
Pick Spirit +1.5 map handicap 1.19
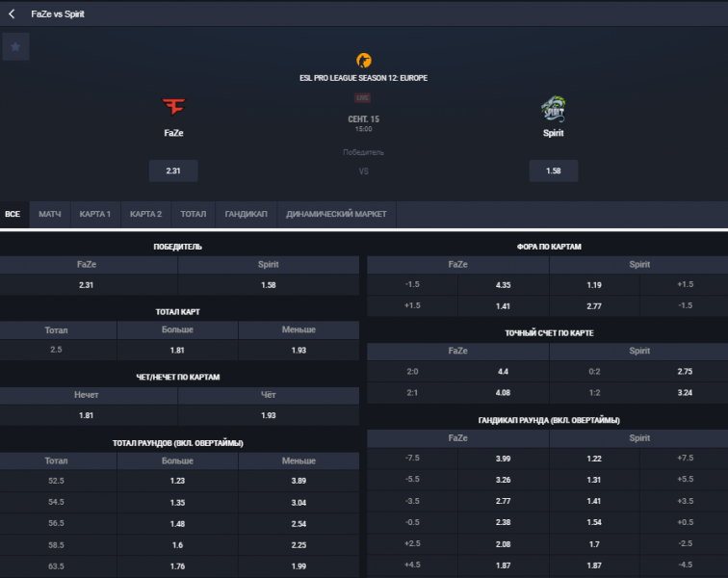[x=594, y=285]
